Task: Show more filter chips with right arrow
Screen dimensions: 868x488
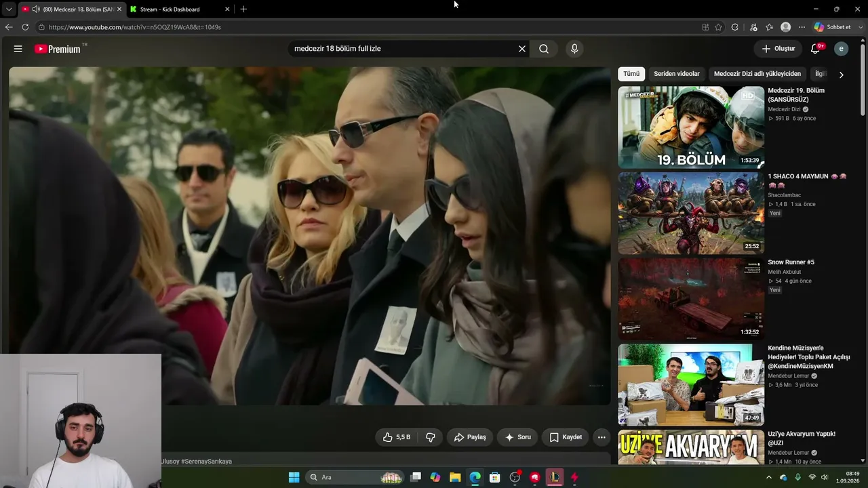Action: point(842,75)
